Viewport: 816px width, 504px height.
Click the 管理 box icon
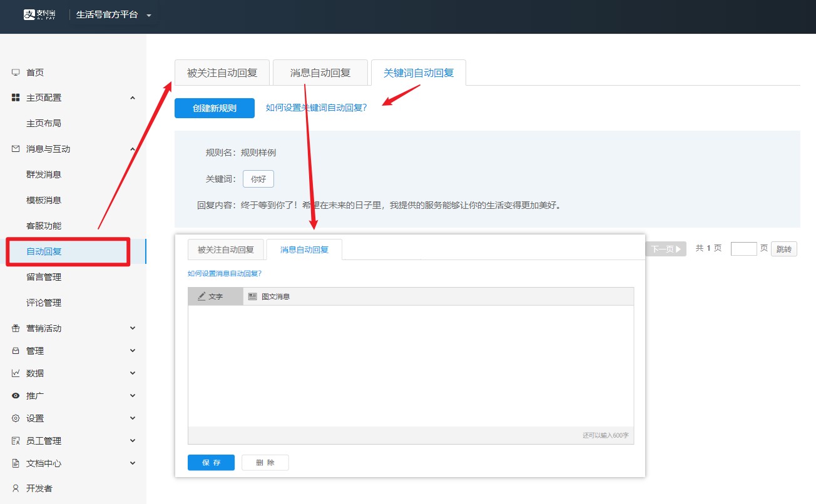coord(16,351)
